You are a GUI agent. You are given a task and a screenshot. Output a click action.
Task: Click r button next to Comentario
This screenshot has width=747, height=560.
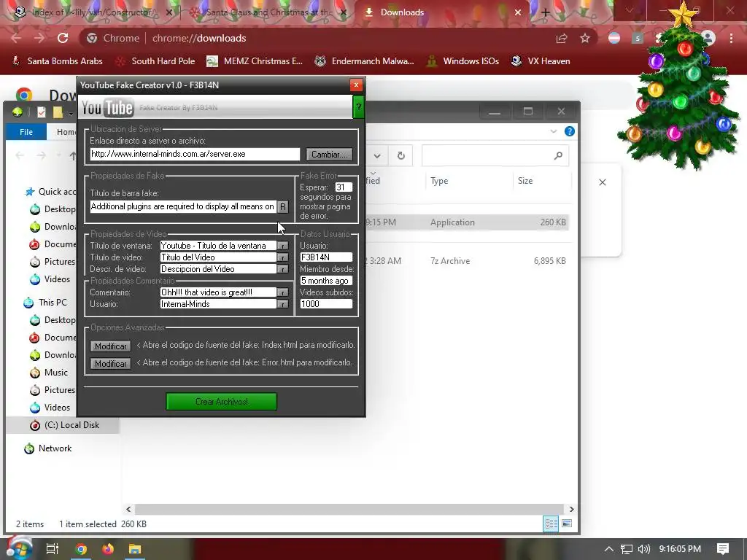283,292
